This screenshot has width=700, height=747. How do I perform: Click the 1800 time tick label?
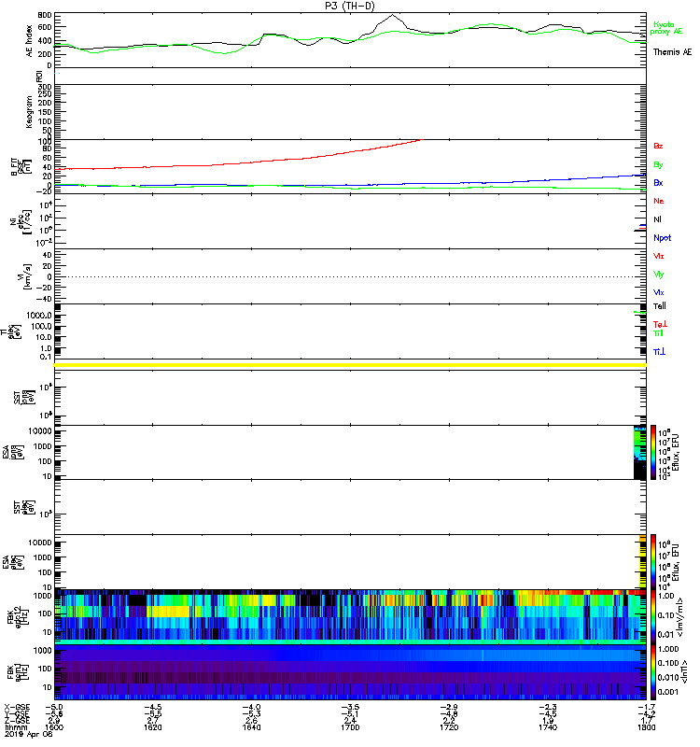[646, 727]
